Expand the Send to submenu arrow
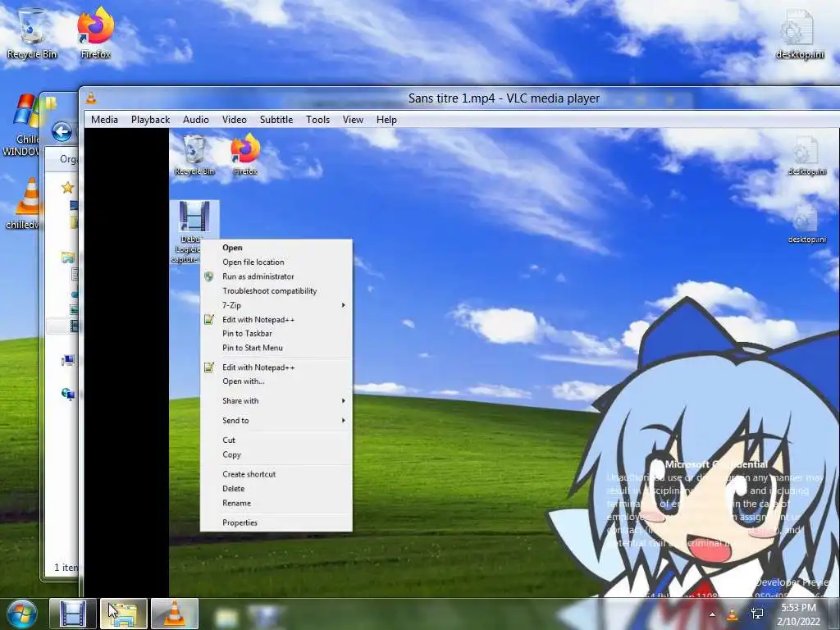Viewport: 840px width, 630px height. pos(344,421)
